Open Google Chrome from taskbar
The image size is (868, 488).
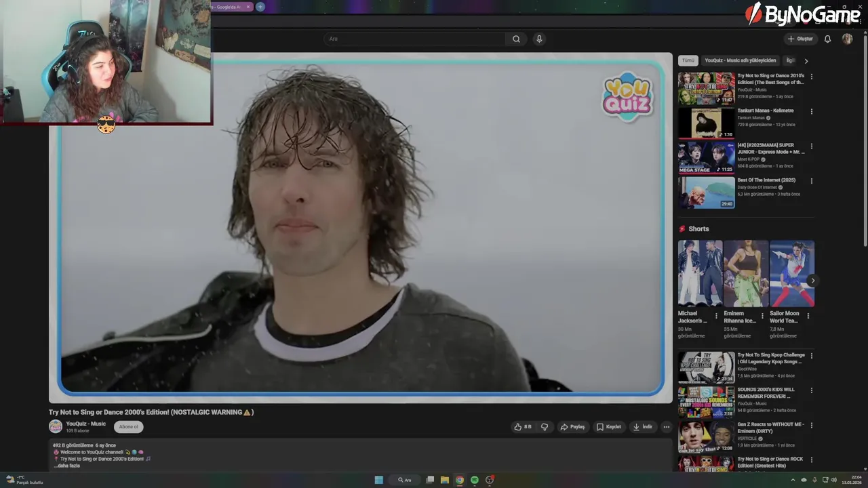tap(460, 480)
